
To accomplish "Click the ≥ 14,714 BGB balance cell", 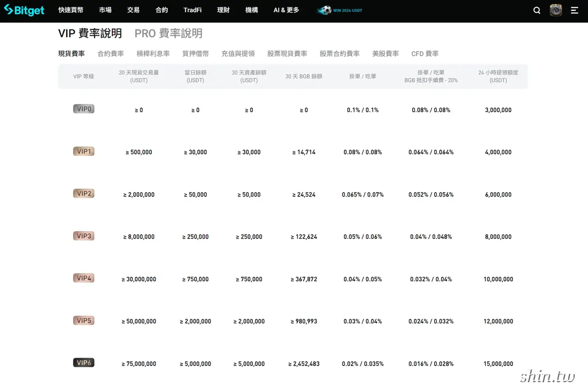I will coord(304,152).
